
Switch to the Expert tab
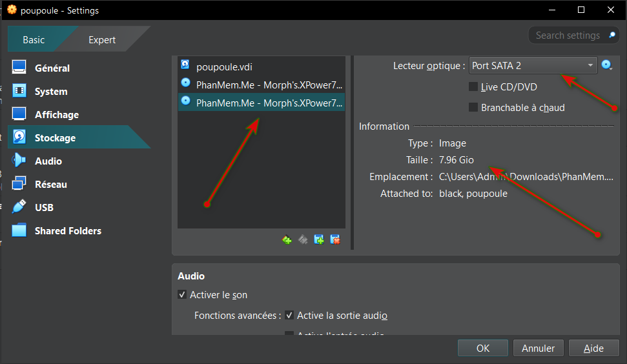click(102, 39)
